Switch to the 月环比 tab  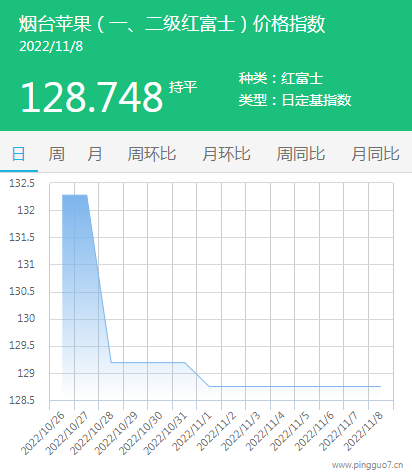[x=226, y=154]
